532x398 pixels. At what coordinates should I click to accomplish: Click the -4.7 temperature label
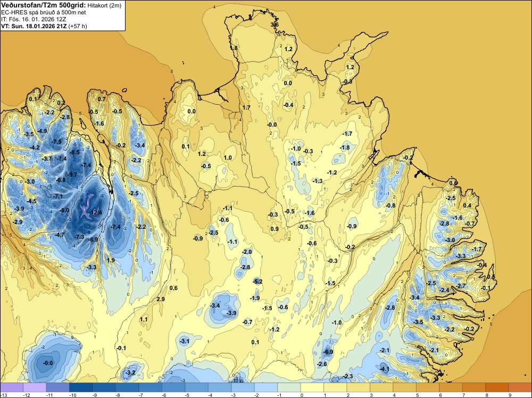point(60,235)
